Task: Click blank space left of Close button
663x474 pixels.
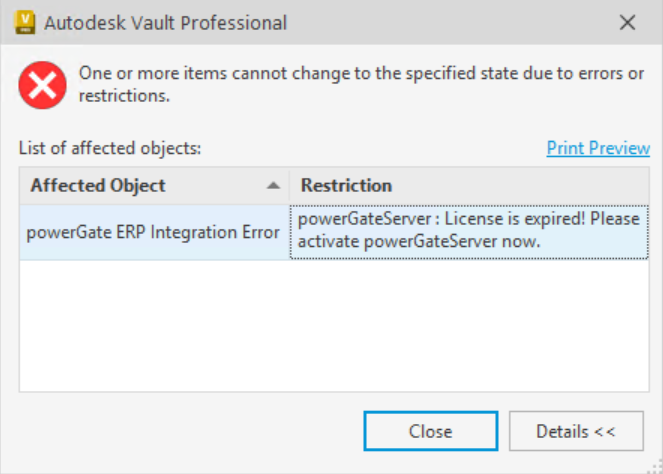Action: click(x=190, y=431)
